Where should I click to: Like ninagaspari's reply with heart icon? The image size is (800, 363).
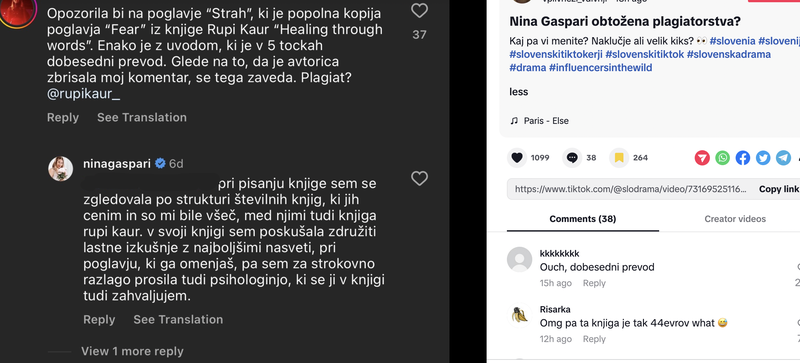click(x=419, y=178)
